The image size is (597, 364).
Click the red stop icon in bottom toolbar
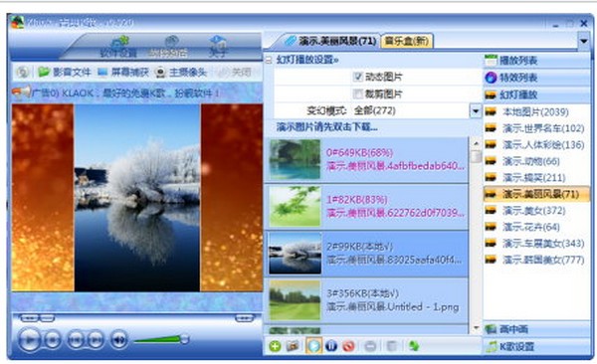click(349, 346)
